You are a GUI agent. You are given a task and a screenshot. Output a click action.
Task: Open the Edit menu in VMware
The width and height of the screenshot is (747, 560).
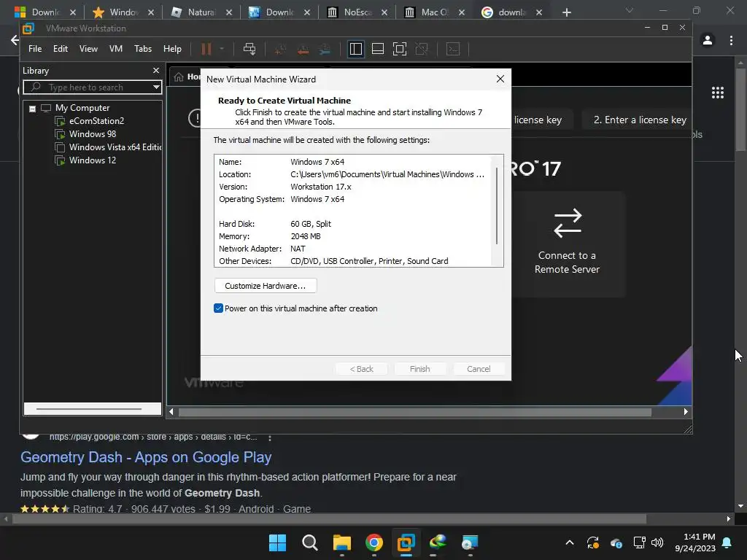[61, 49]
